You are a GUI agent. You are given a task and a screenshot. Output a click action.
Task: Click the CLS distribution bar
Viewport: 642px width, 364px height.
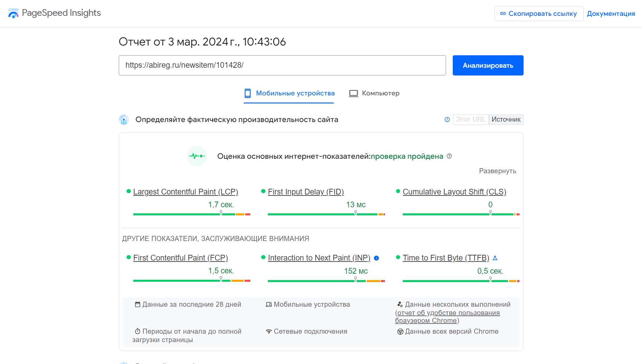pos(461,214)
